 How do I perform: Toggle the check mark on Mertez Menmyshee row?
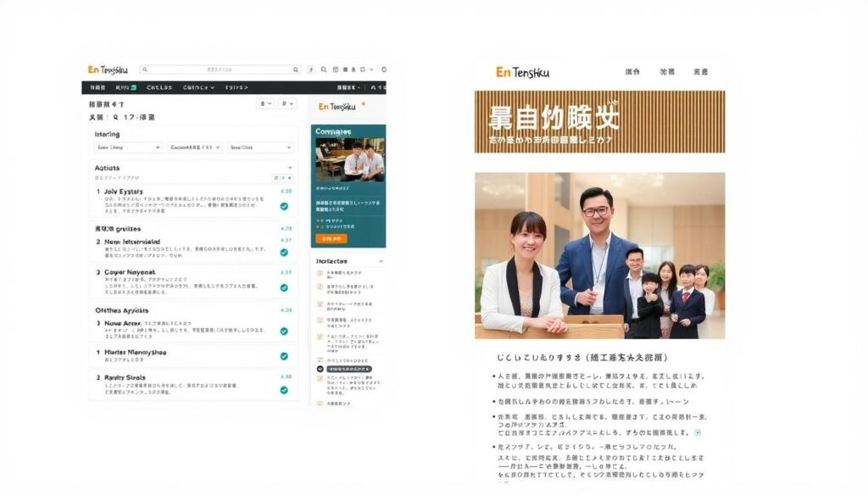pos(284,356)
